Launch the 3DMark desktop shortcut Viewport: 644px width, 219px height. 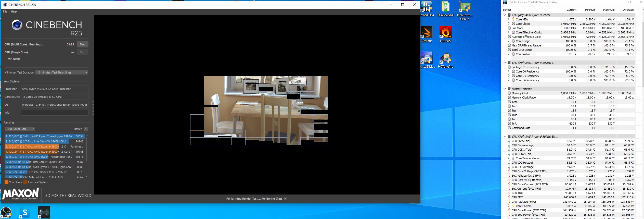(x=426, y=34)
